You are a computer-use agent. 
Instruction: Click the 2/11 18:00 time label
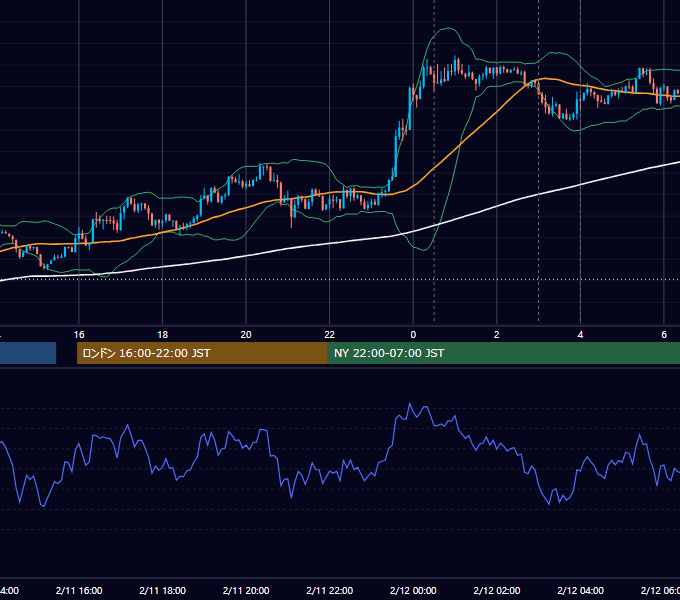(x=163, y=590)
